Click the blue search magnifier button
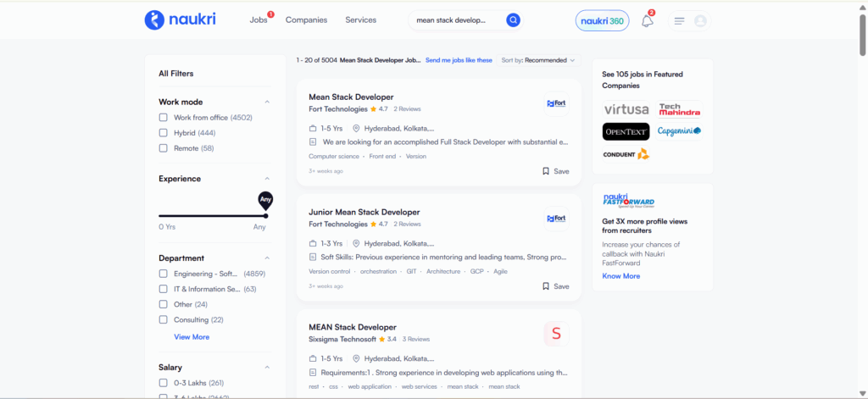 (x=513, y=20)
